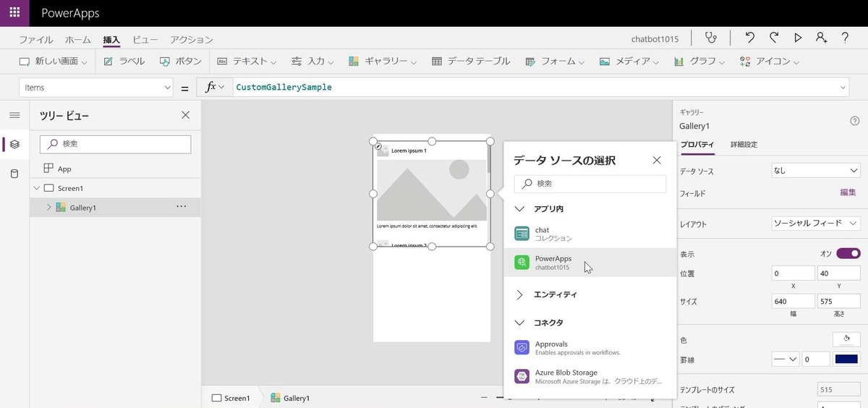The width and height of the screenshot is (868, 408).
Task: Collapse the アプリ内 section
Action: click(x=519, y=208)
